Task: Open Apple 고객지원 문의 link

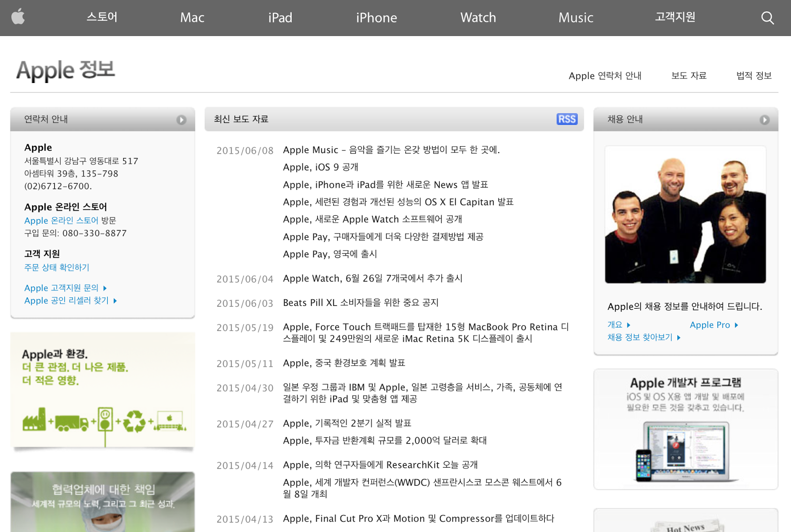Action: (x=65, y=288)
